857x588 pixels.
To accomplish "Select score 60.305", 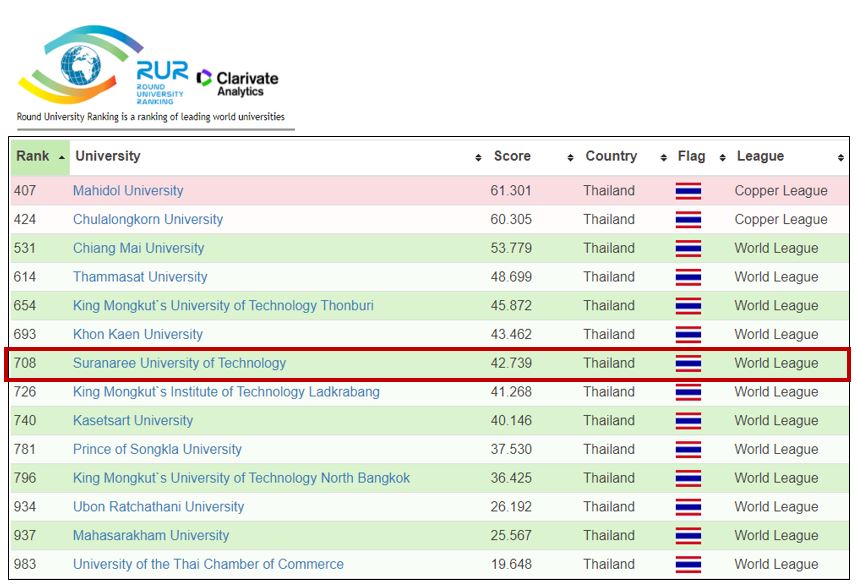I will click(x=511, y=220).
